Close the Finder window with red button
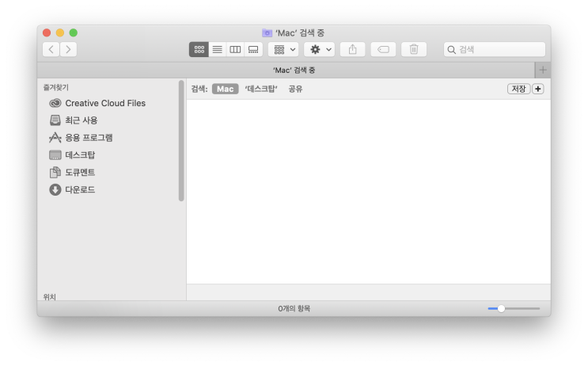 (x=47, y=32)
